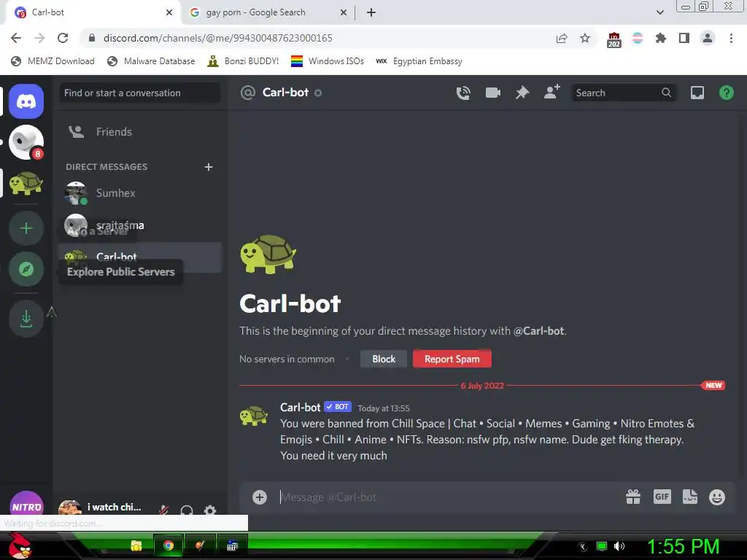Add friends to DM icon
Screen dimensions: 747x560
pyautogui.click(x=551, y=92)
